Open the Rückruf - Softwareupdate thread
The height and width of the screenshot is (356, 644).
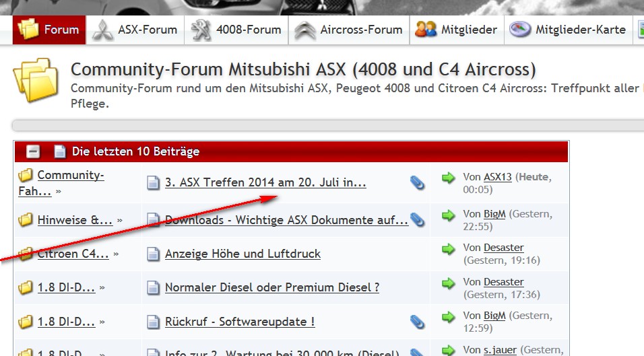click(240, 322)
